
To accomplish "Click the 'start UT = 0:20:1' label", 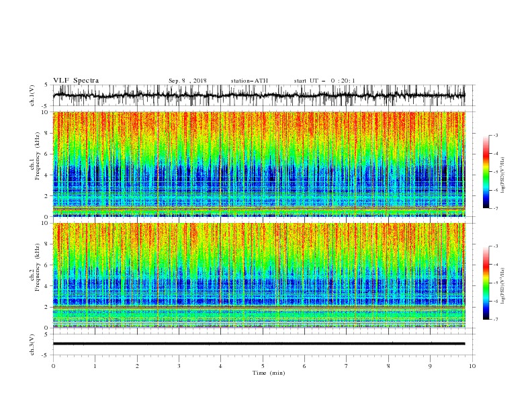I will [x=324, y=81].
